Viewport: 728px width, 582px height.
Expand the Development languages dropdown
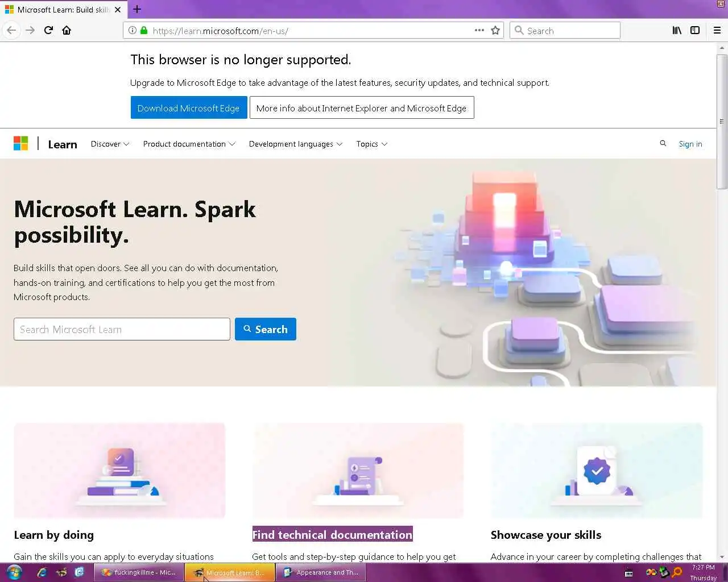296,144
